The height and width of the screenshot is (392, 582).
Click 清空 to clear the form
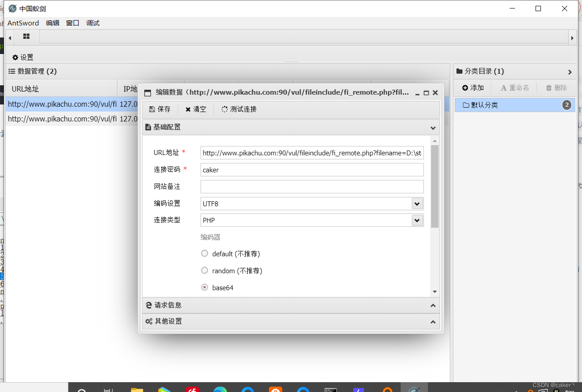point(196,109)
